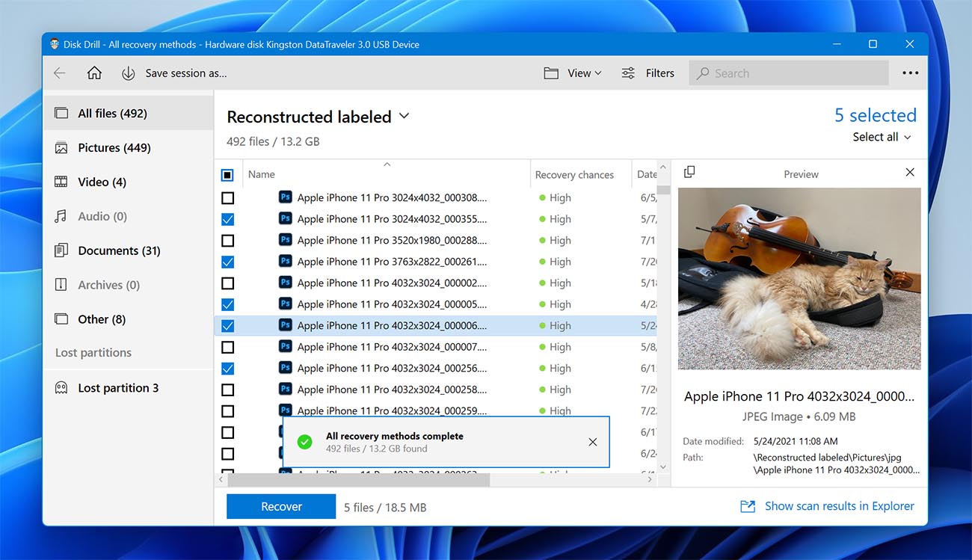Image resolution: width=972 pixels, height=560 pixels.
Task: Click the pop-out preview icon
Action: tap(689, 172)
